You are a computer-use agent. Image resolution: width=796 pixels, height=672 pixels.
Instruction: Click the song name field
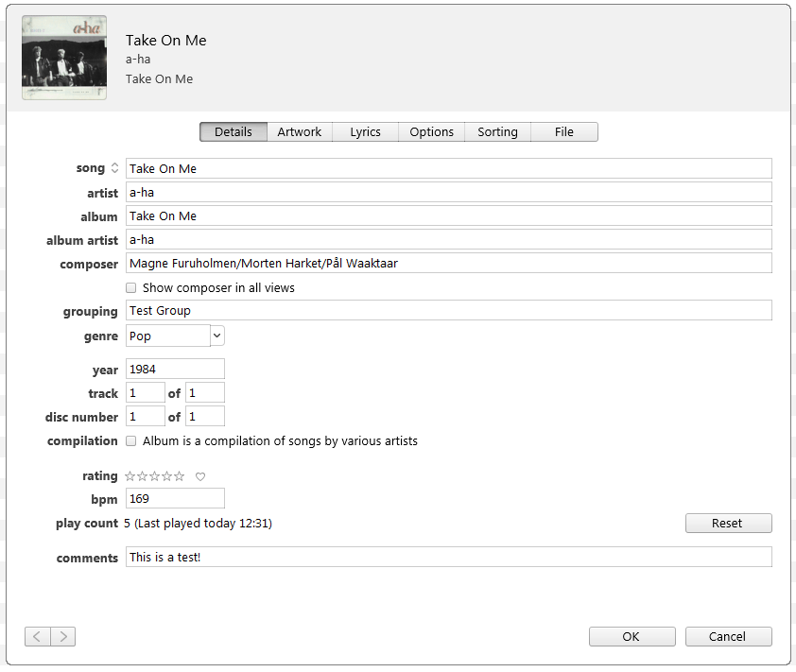tap(449, 168)
